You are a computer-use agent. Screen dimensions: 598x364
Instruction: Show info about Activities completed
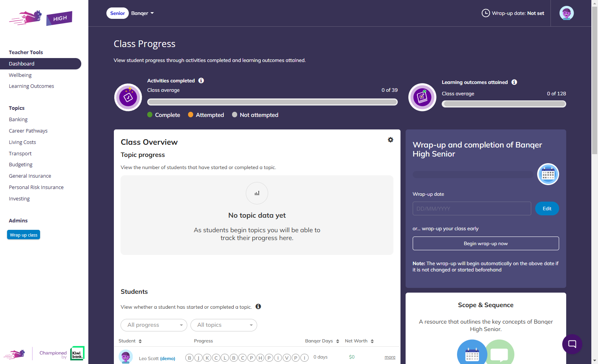click(201, 80)
